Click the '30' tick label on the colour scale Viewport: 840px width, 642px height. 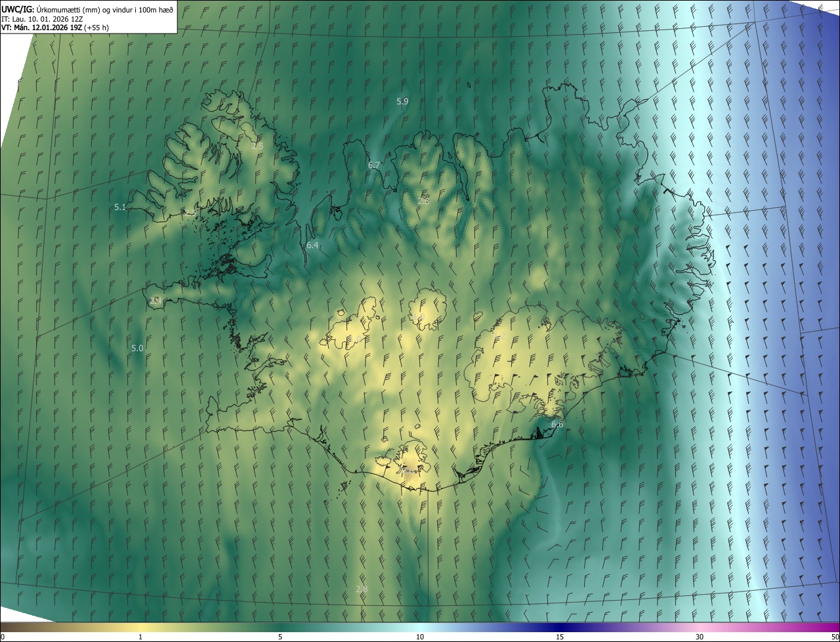pos(700,637)
